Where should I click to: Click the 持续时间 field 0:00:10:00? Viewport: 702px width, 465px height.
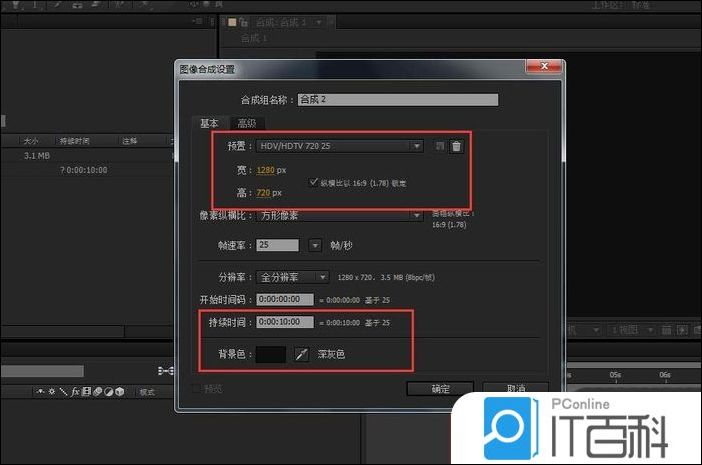pyautogui.click(x=285, y=322)
